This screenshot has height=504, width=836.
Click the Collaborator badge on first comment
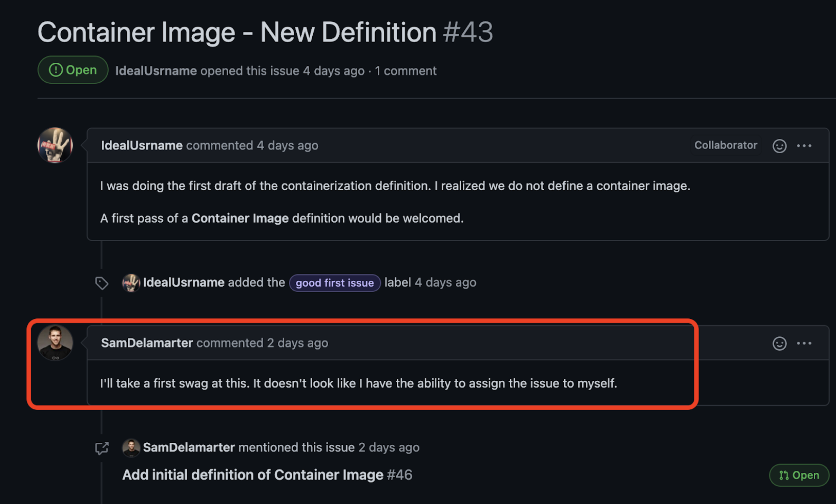click(726, 146)
